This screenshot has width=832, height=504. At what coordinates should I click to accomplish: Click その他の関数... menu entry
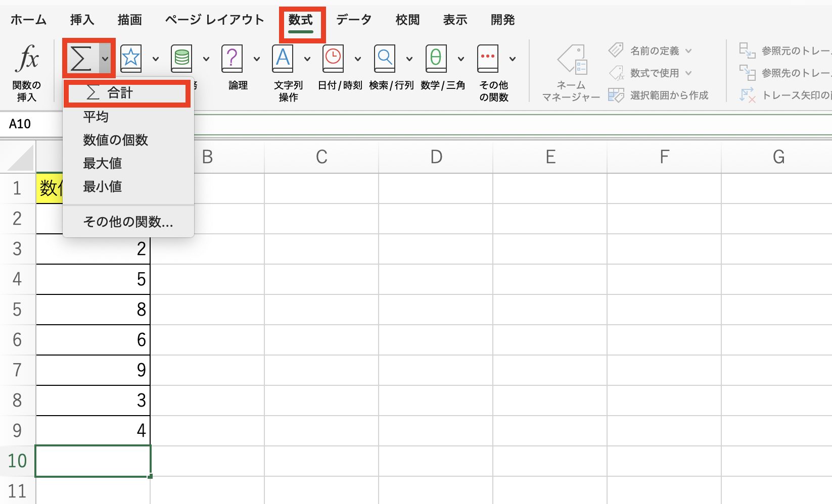pyautogui.click(x=128, y=222)
